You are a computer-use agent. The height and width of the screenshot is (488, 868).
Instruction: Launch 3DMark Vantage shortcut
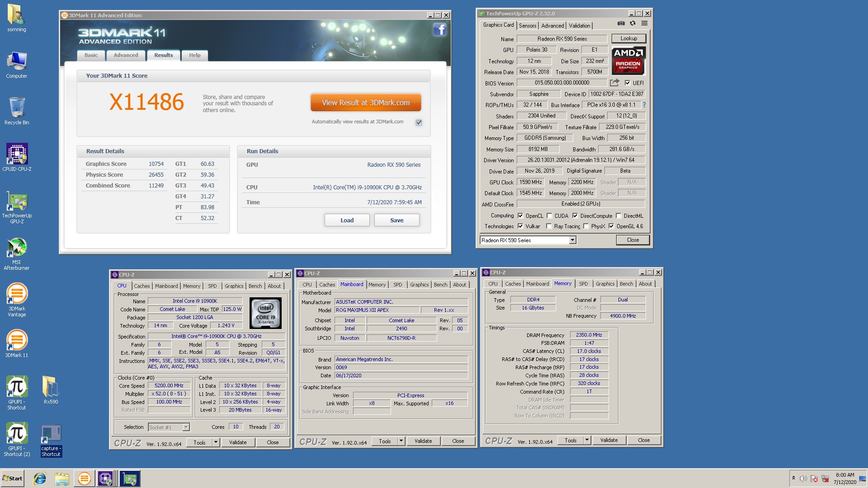[x=17, y=300]
